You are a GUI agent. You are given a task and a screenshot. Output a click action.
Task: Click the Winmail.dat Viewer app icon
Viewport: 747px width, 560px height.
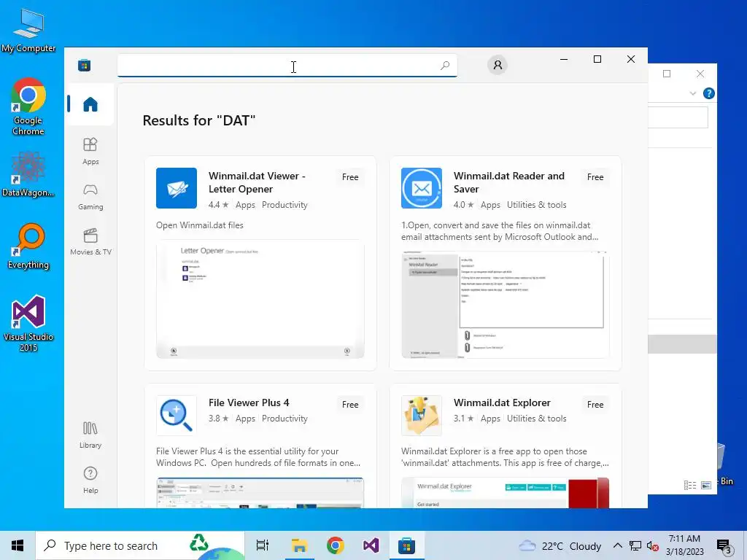click(x=177, y=188)
